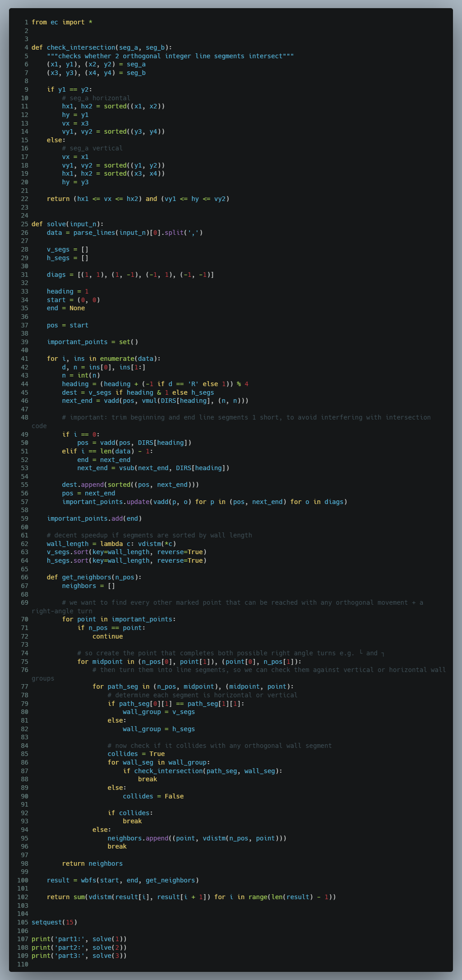
Task: Click 'if collides:' on line 92
Action: (130, 813)
